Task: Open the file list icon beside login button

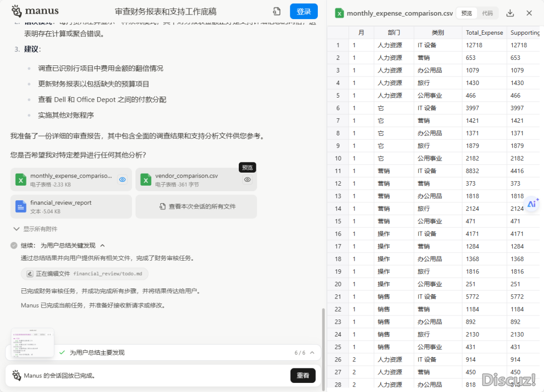Action: pos(277,12)
